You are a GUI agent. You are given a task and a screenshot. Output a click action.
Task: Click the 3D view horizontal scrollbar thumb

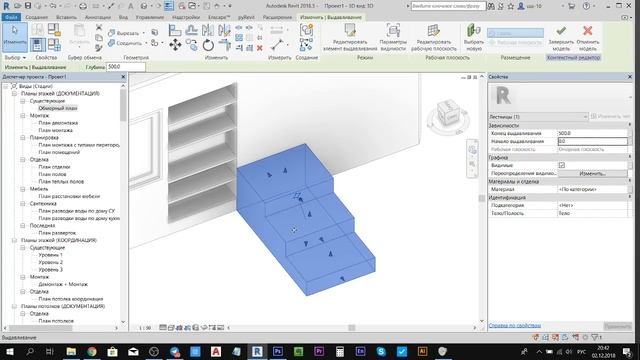(x=352, y=327)
